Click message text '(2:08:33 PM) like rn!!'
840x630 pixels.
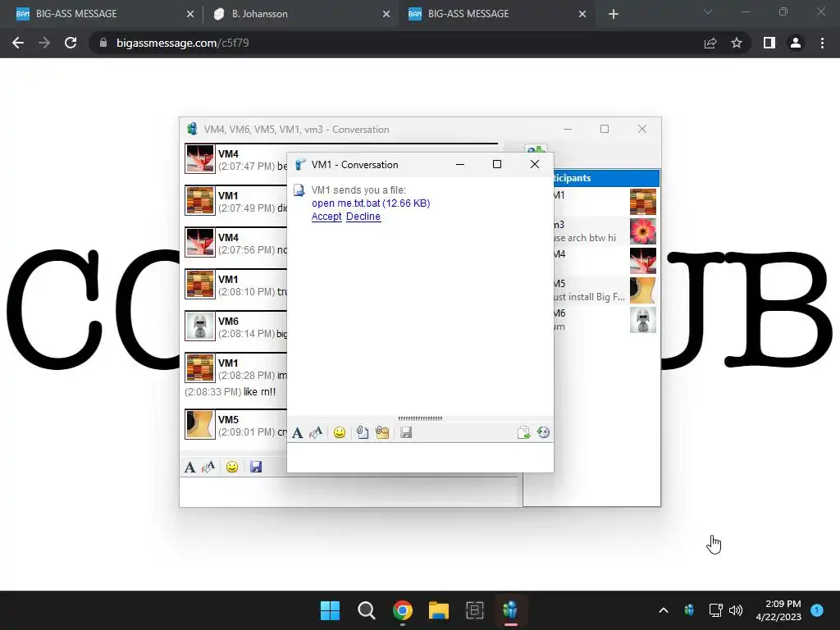(x=231, y=392)
